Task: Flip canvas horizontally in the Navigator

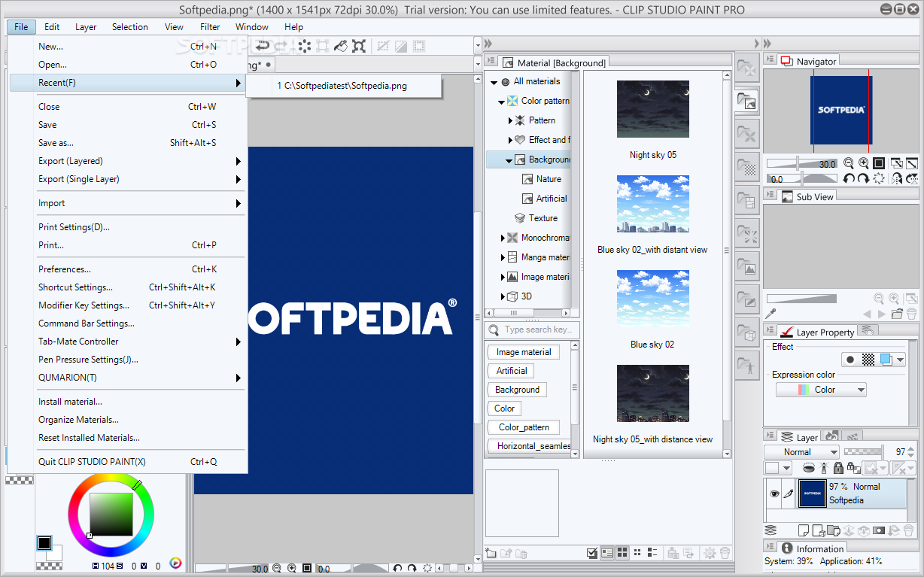Action: click(897, 179)
